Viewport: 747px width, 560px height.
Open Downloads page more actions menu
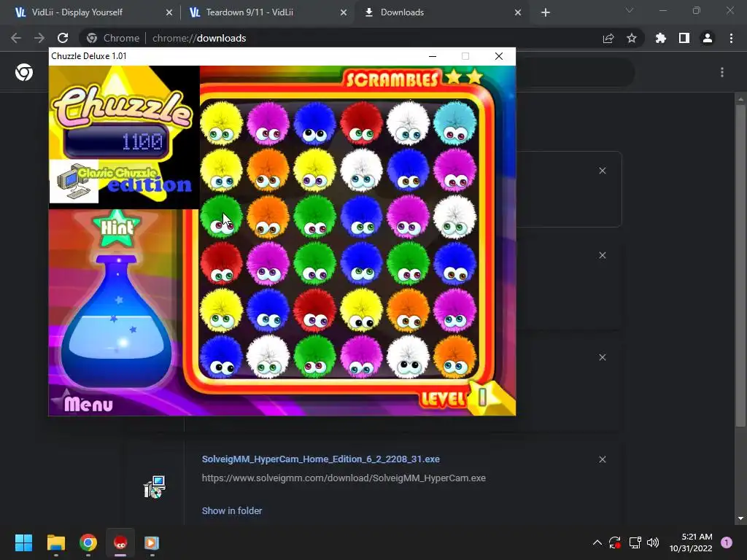722,72
